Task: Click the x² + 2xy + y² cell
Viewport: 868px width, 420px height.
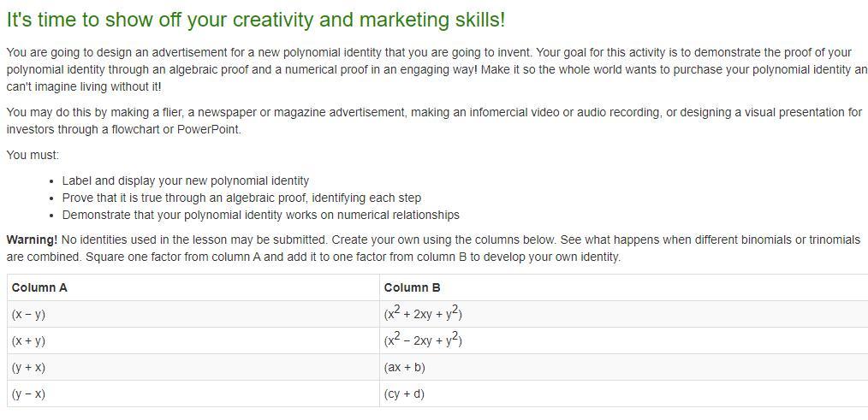Action: (624, 314)
